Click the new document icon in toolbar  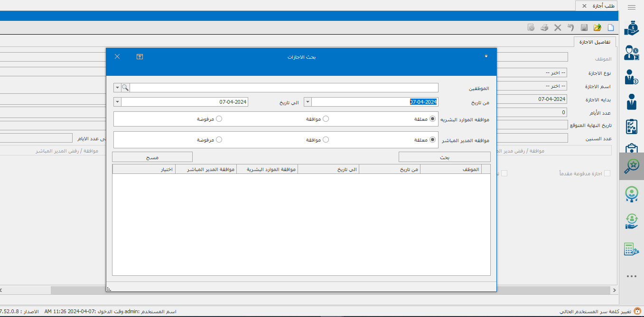click(x=611, y=28)
